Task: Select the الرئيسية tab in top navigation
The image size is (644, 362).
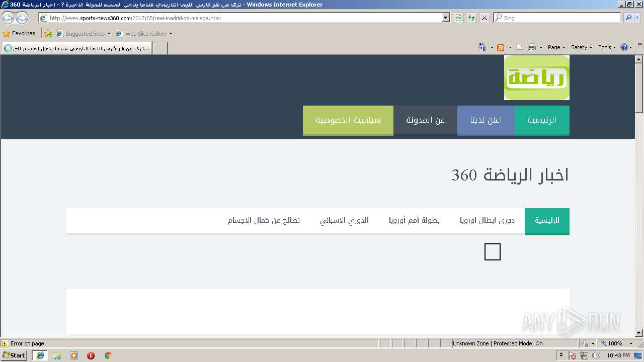Action: tap(542, 120)
